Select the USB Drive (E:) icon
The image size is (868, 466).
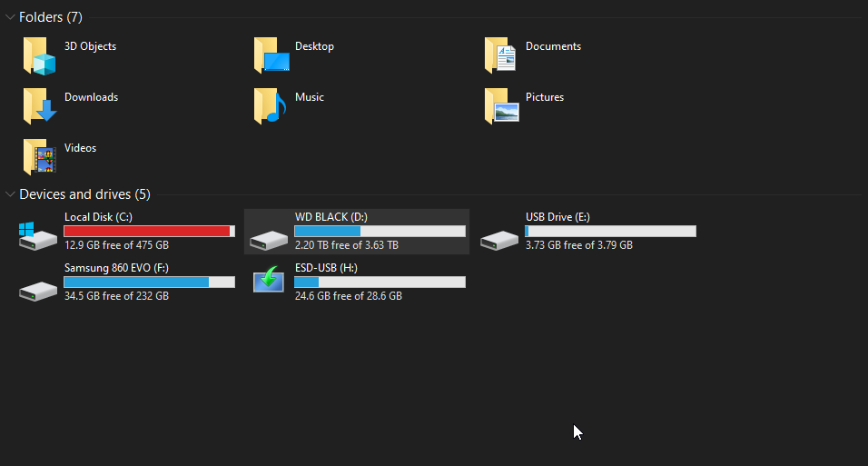[x=500, y=240]
